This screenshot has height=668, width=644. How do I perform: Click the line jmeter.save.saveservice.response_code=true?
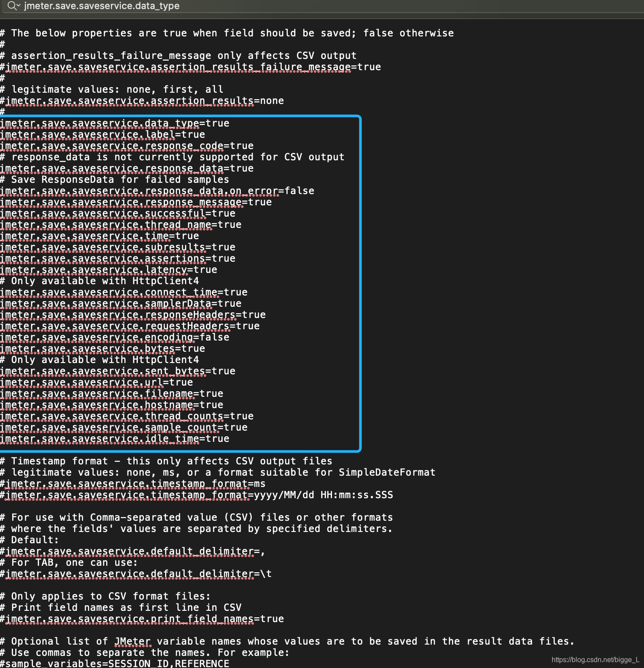127,146
